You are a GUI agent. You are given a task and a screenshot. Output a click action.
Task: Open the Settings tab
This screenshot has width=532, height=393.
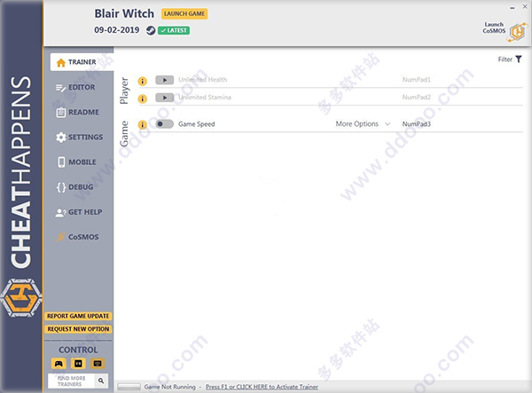(79, 138)
